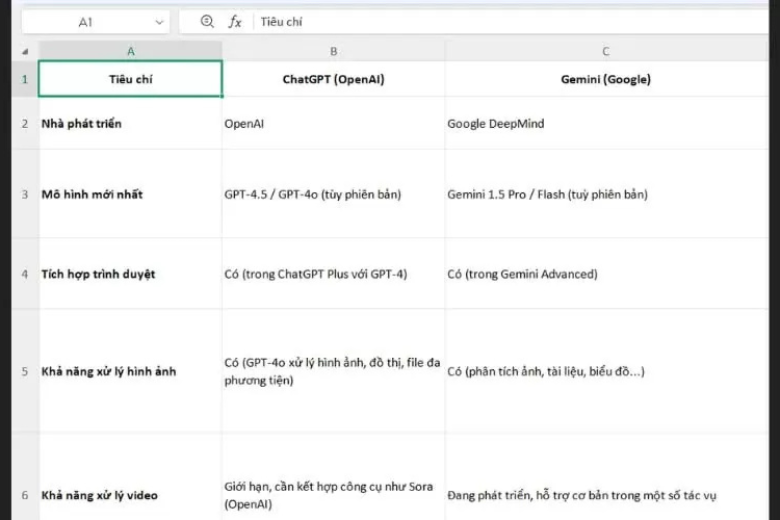Select row 6 header
The width and height of the screenshot is (780, 520).
(x=25, y=495)
